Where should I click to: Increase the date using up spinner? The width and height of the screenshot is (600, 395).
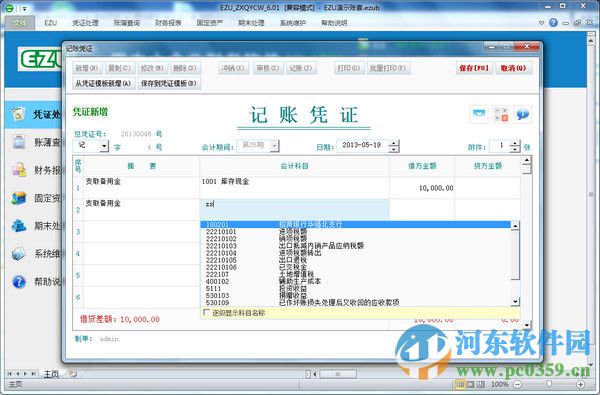(x=394, y=143)
